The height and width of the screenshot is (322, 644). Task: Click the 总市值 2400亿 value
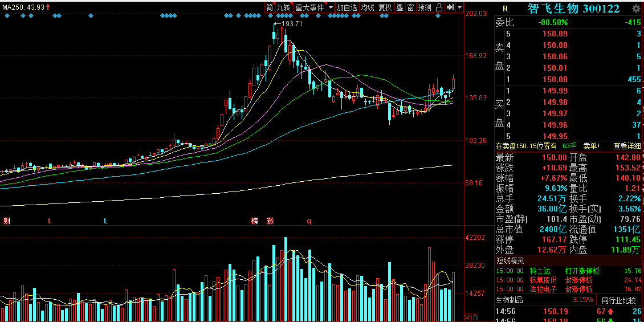[553, 229]
